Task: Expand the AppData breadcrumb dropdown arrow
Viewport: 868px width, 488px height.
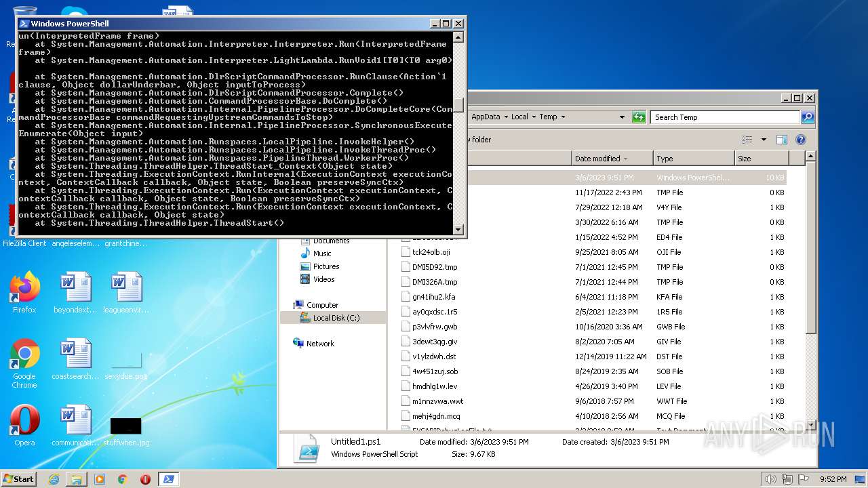Action: 505,117
